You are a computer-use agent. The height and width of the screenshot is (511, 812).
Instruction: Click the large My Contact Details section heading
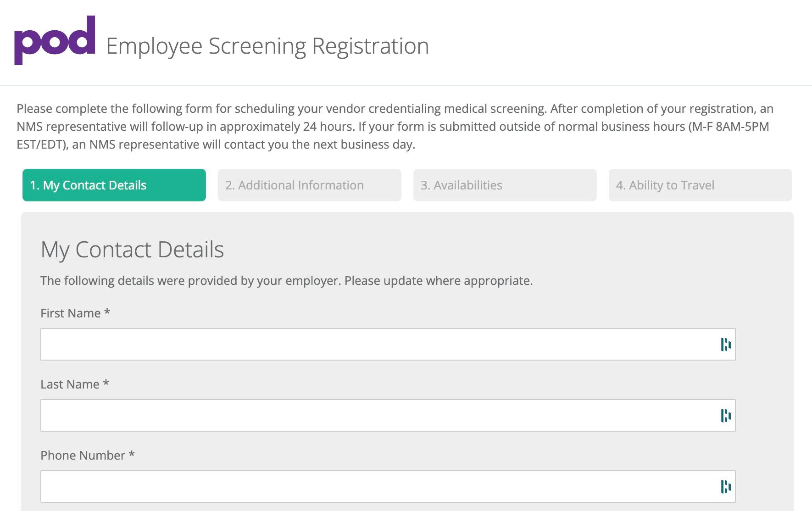point(132,250)
